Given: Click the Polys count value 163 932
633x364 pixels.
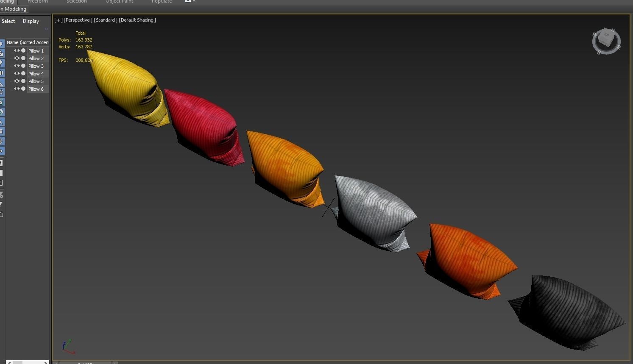Looking at the screenshot, I should [x=84, y=40].
